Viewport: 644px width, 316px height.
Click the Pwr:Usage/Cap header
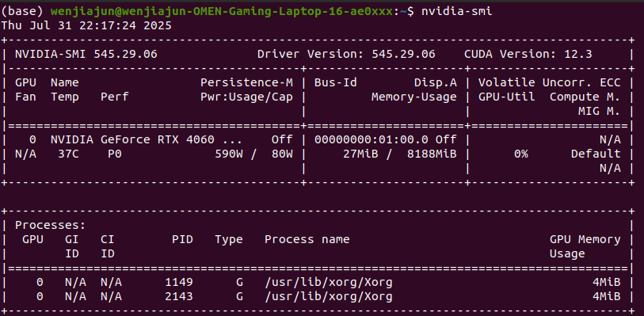[247, 97]
